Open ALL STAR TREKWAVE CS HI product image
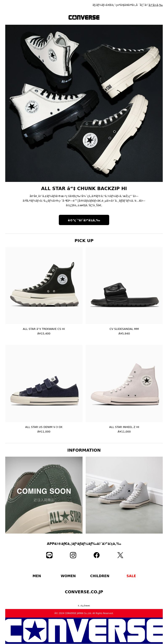Image resolution: width=168 pixels, height=644 pixels. tap(44, 285)
